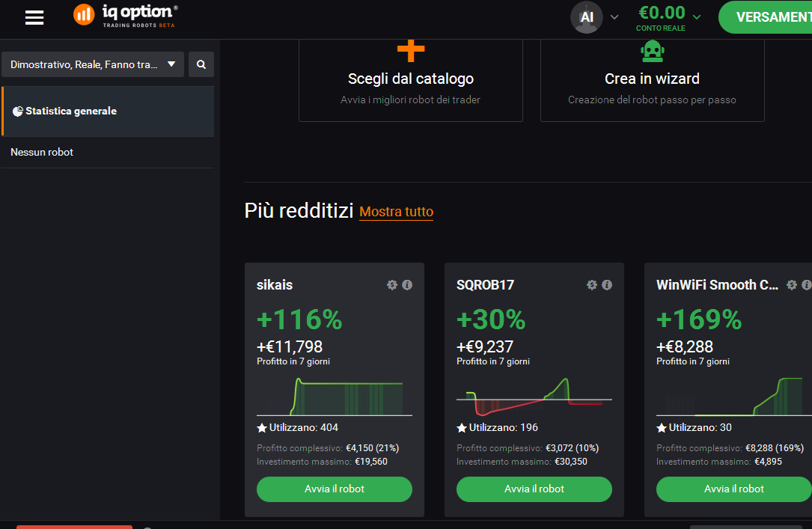Expand the account filter dropdown

[x=93, y=64]
